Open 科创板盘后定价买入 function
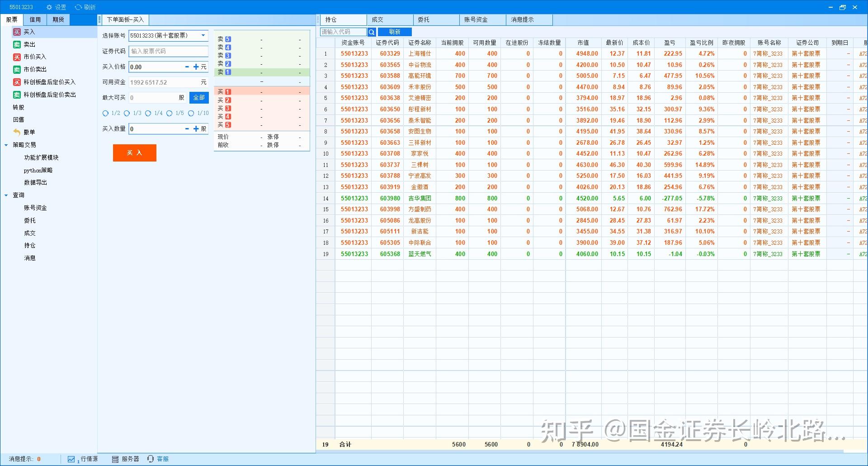The image size is (868, 466). click(x=16, y=82)
